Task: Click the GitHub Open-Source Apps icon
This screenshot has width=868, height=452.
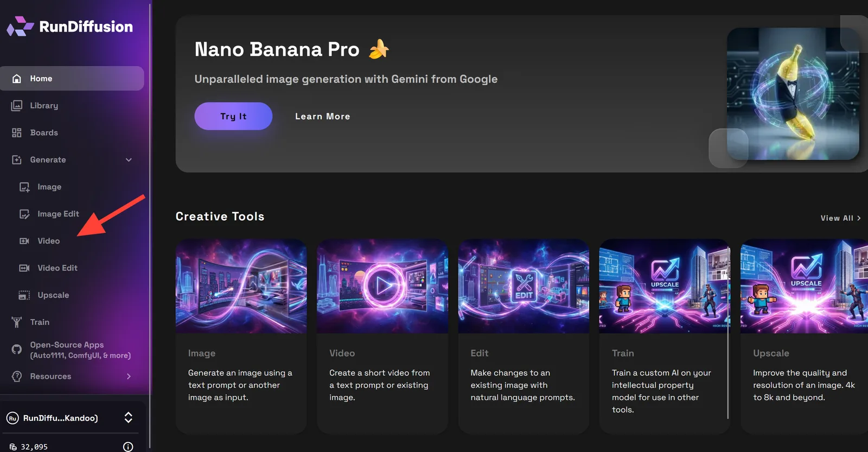Action: 17,349
